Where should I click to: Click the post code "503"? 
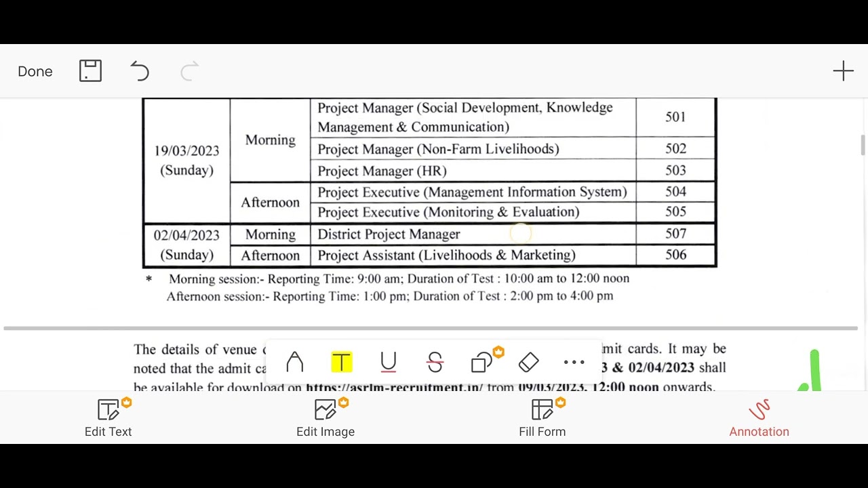click(675, 170)
